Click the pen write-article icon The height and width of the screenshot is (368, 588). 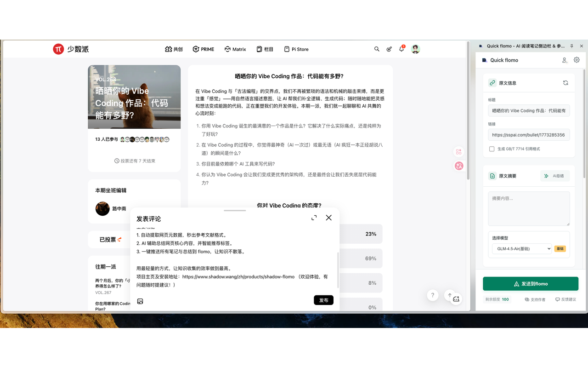tap(389, 49)
